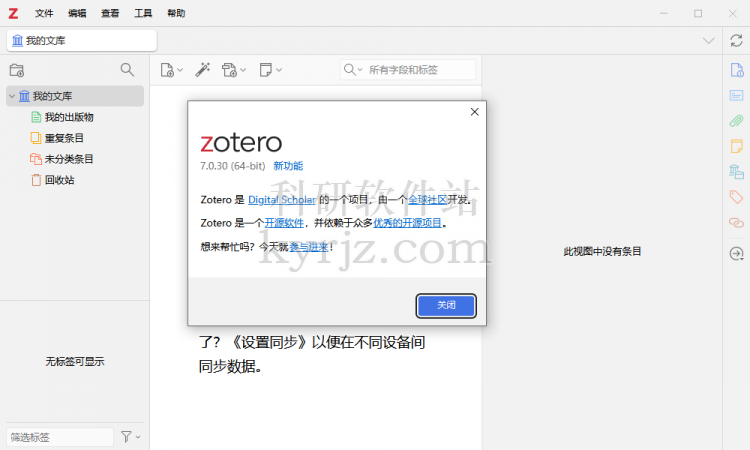The width and height of the screenshot is (750, 450).
Task: Select 重复条目 in the library tree
Action: coord(64,138)
